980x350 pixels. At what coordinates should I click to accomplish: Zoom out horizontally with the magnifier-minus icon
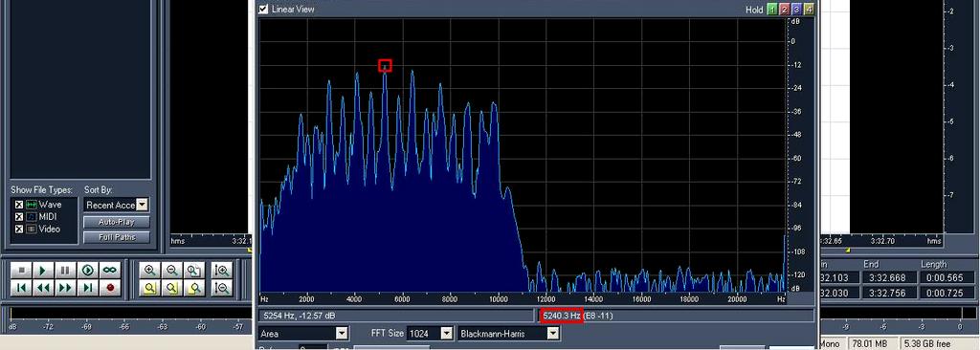(172, 270)
